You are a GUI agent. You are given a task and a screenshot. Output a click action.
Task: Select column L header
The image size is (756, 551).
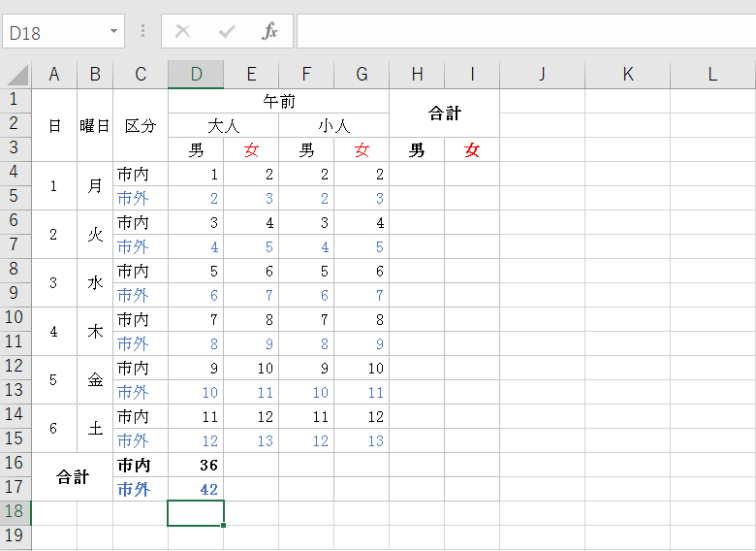[712, 75]
